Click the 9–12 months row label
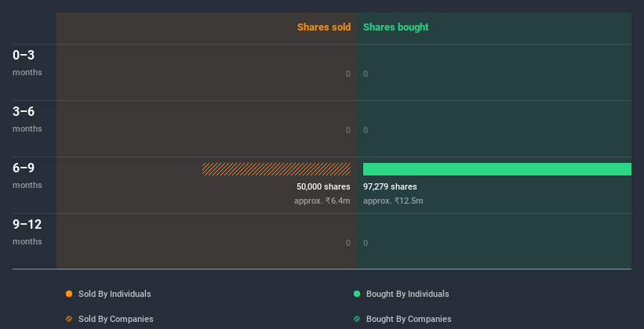The height and width of the screenshot is (329, 644). point(27,232)
